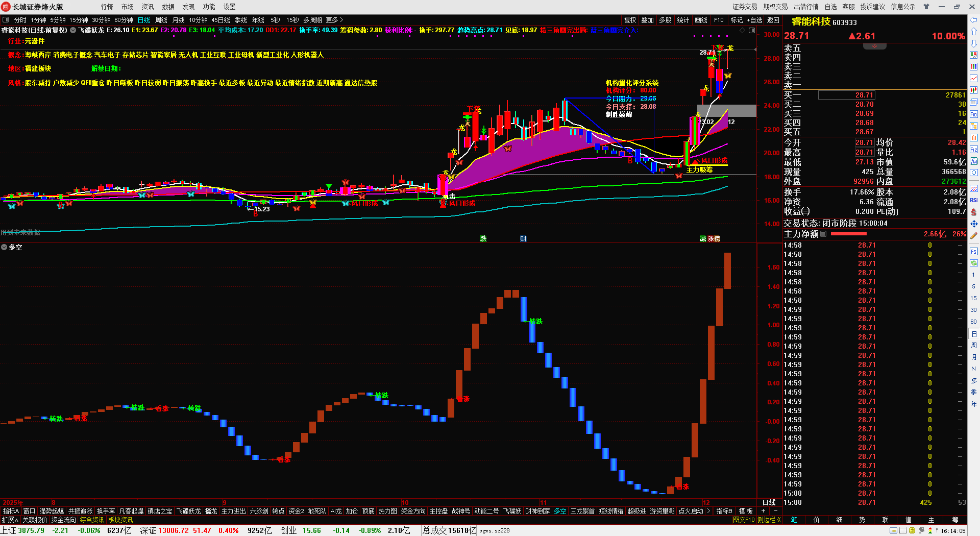This screenshot has height=536, width=980.
Task: Select the pencil drawing tool icon
Action: tap(974, 236)
